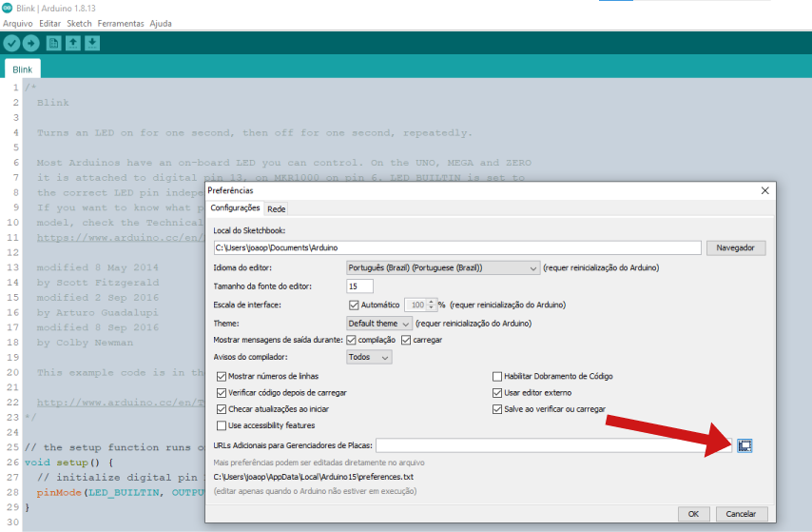Viewport: 812px width, 532px height.
Task: Click the New sketch toolbar icon
Action: 53,43
